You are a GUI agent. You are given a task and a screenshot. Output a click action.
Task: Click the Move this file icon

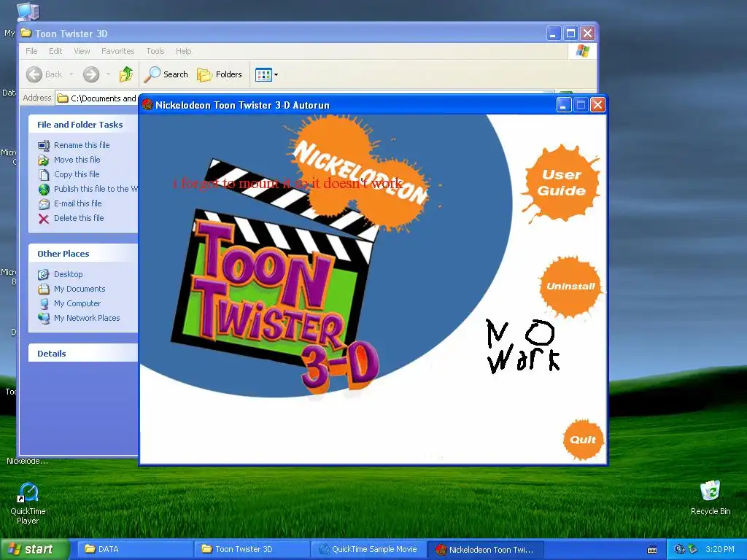coord(44,160)
